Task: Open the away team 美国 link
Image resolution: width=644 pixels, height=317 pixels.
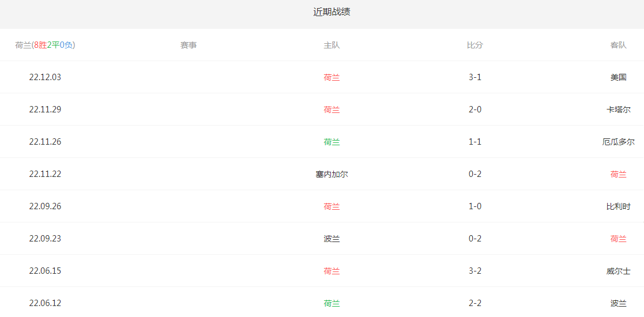Action: coord(618,77)
